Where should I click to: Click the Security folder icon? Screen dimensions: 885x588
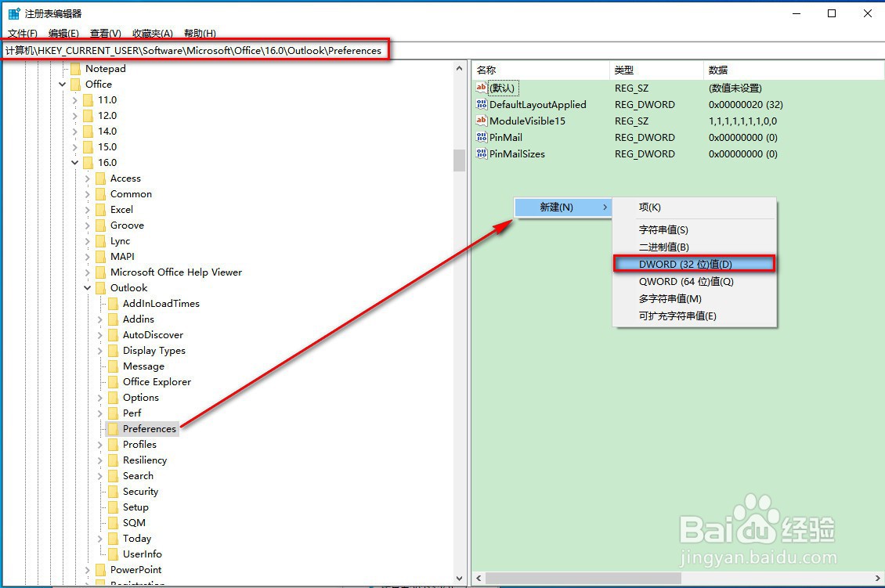point(113,492)
